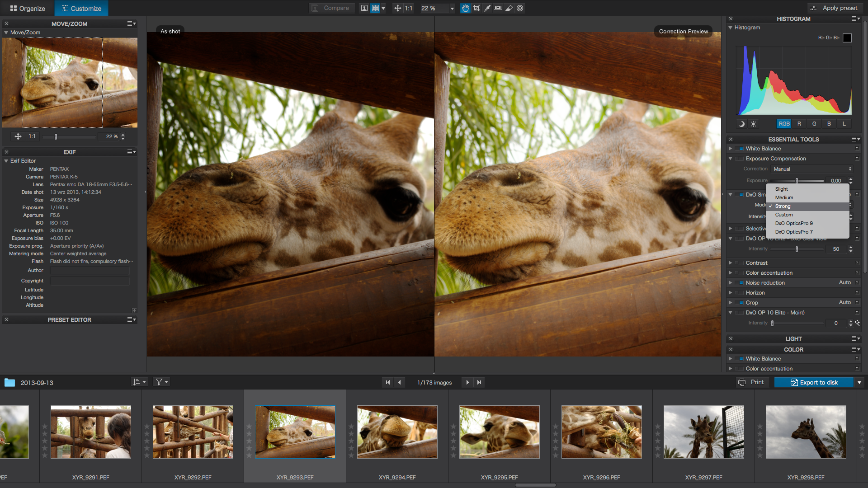The height and width of the screenshot is (488, 868).
Task: Click the Exposure slider handle
Action: 797,181
